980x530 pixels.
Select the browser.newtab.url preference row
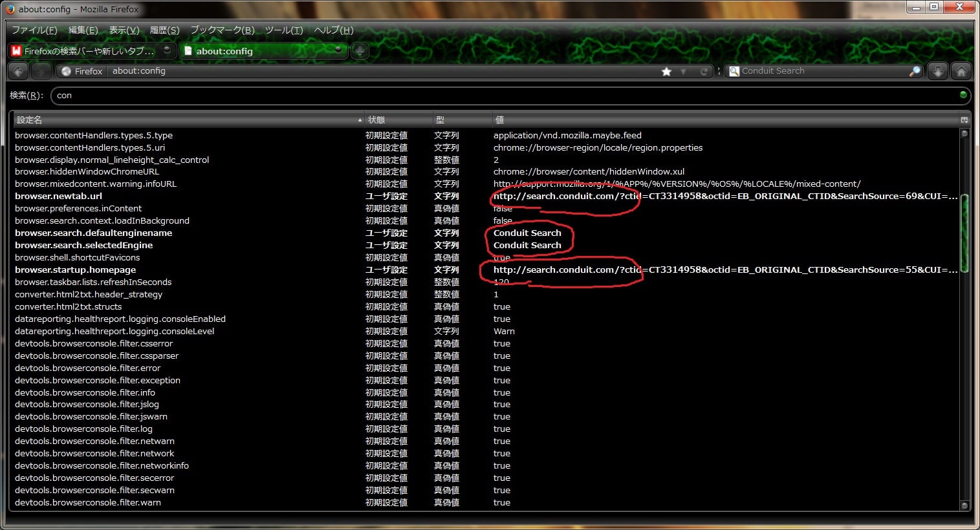[x=486, y=196]
